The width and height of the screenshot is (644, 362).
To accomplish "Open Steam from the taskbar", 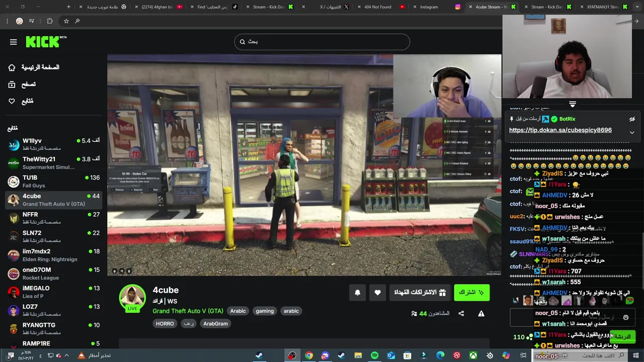I will tap(259, 355).
